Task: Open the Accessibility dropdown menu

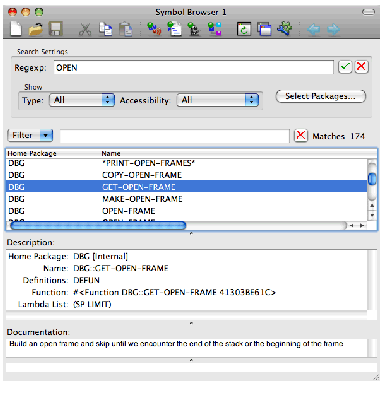Action: [x=218, y=100]
